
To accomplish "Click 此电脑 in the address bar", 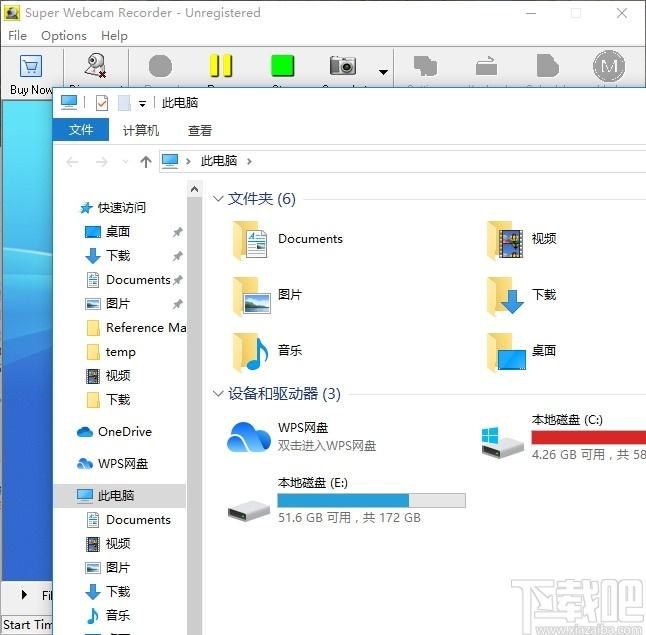I will click(x=219, y=161).
